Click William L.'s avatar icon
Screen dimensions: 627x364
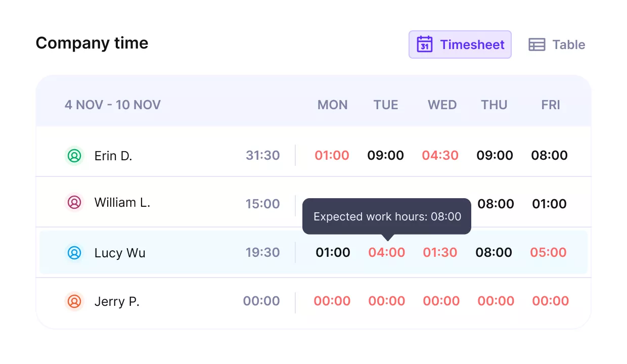(x=74, y=202)
